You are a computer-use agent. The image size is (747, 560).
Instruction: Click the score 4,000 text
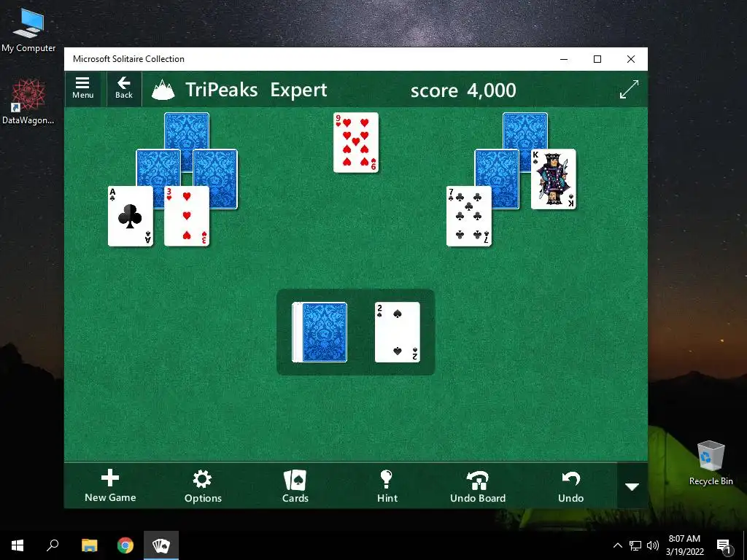(463, 90)
